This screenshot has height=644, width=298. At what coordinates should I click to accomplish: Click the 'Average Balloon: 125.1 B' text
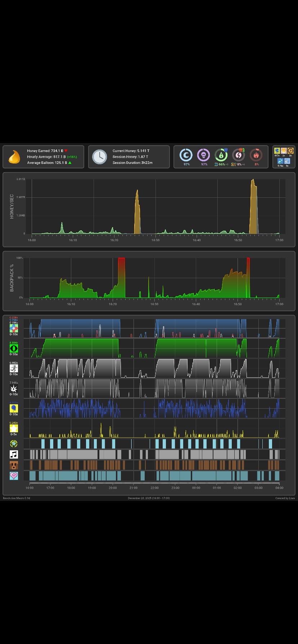[x=47, y=163]
